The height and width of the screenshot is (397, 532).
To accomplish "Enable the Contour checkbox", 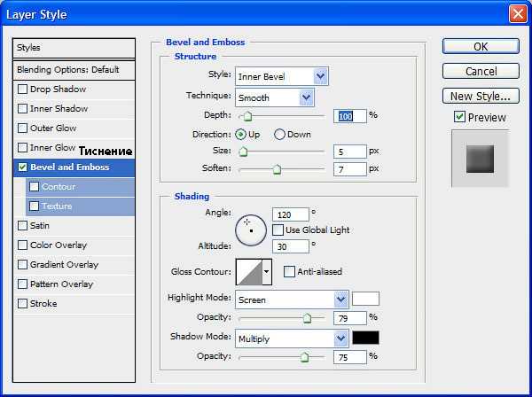I will [35, 186].
